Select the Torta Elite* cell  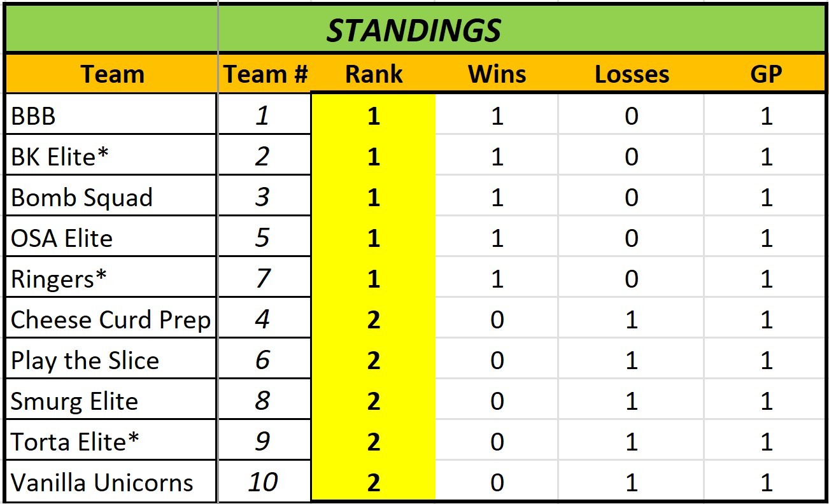click(x=111, y=442)
